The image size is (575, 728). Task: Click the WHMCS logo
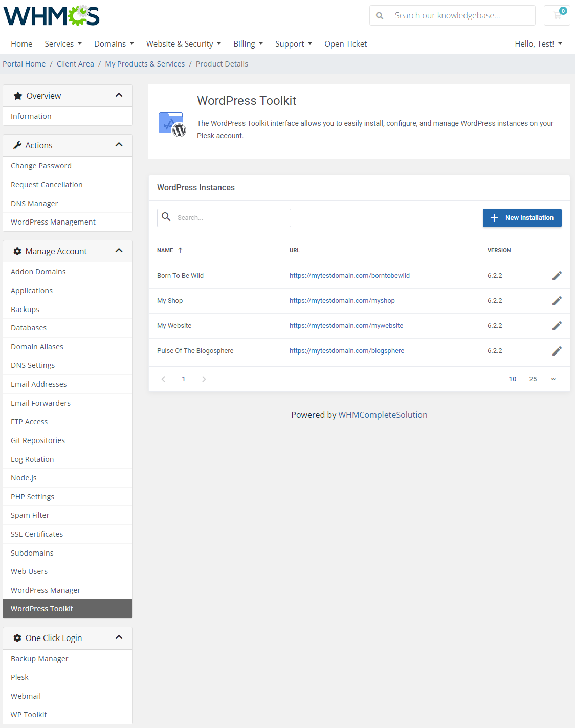[x=51, y=16]
